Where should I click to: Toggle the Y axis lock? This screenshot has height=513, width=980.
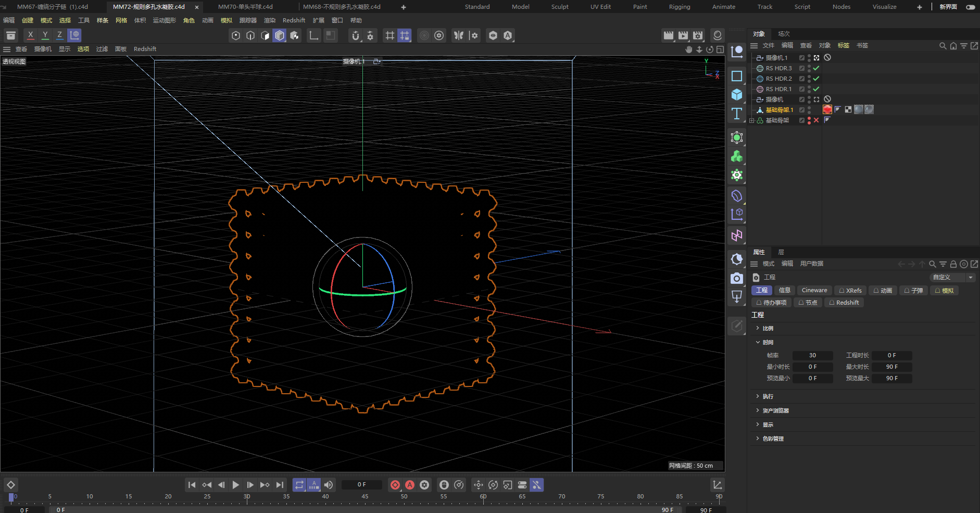coord(45,35)
